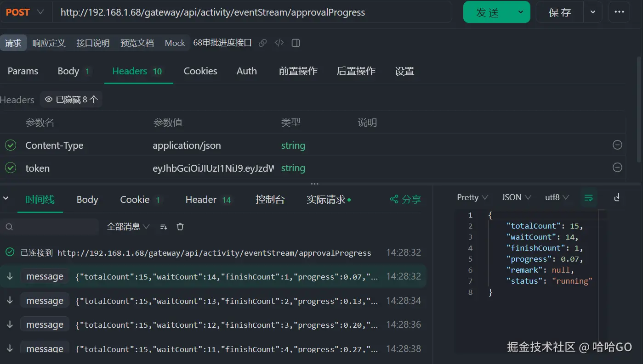Remove the token header with minus icon
643x364 pixels.
(617, 168)
